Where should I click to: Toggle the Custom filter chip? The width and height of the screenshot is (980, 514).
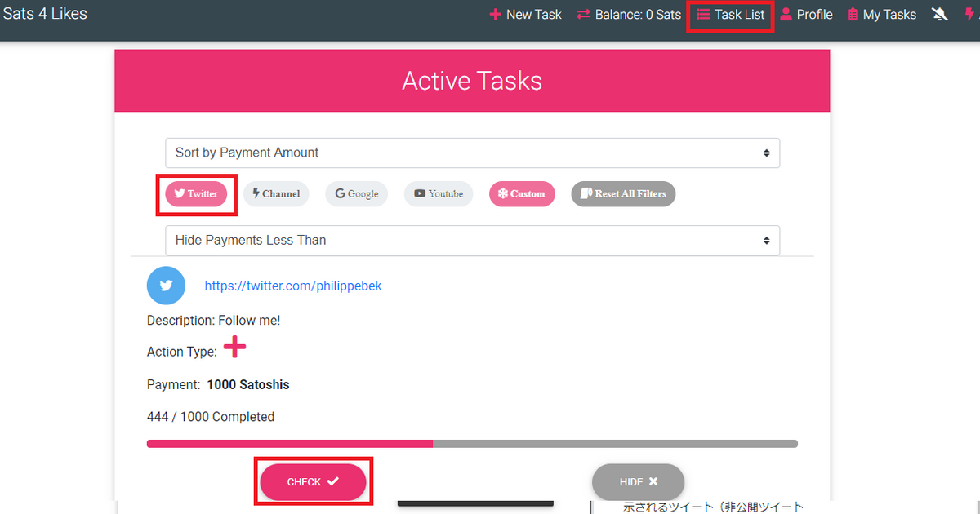tap(522, 194)
